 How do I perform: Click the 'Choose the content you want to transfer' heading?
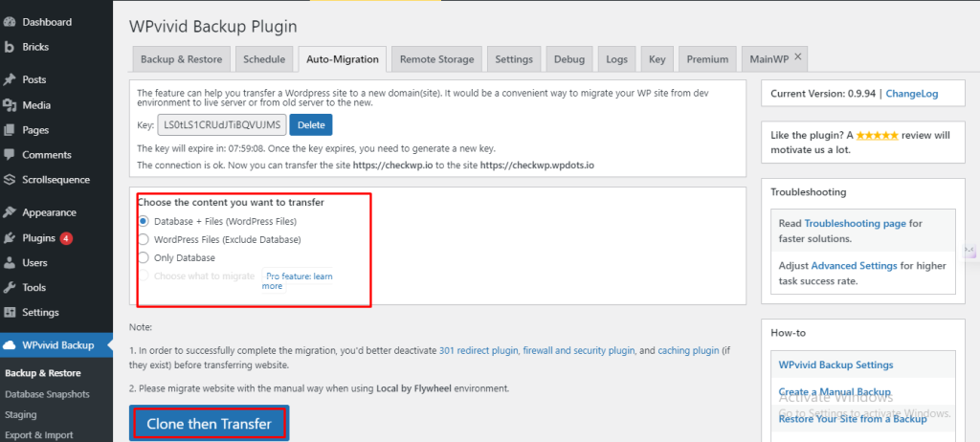pyautogui.click(x=231, y=203)
